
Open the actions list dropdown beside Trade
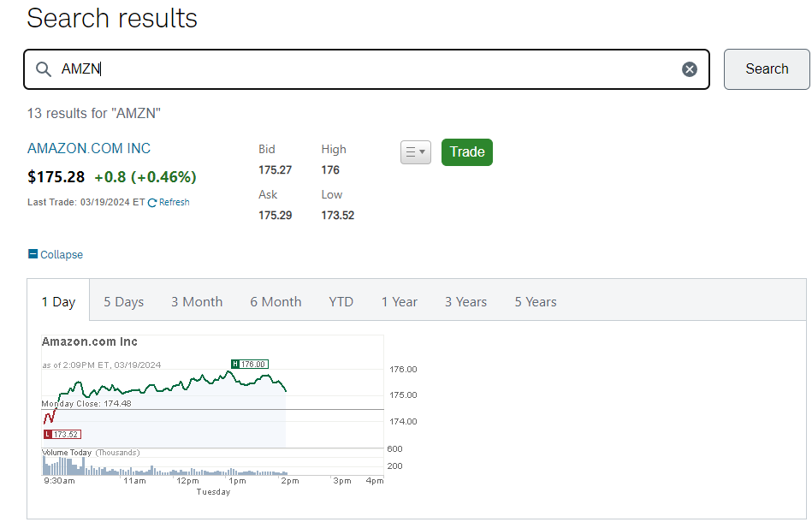[415, 152]
